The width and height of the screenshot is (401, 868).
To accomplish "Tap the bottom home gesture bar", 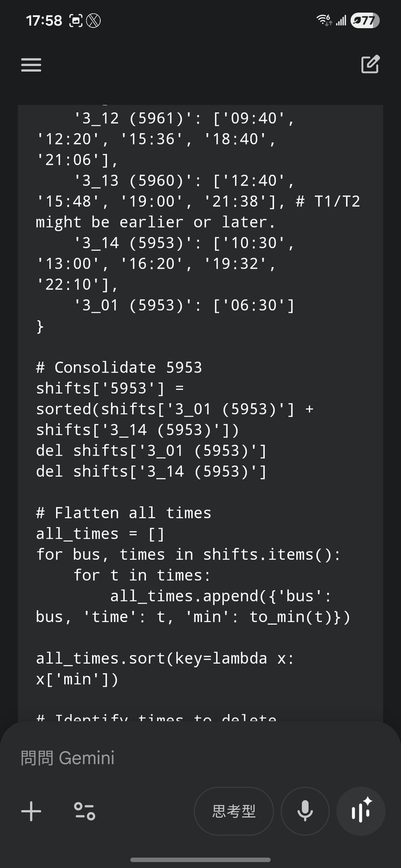I will [x=200, y=859].
